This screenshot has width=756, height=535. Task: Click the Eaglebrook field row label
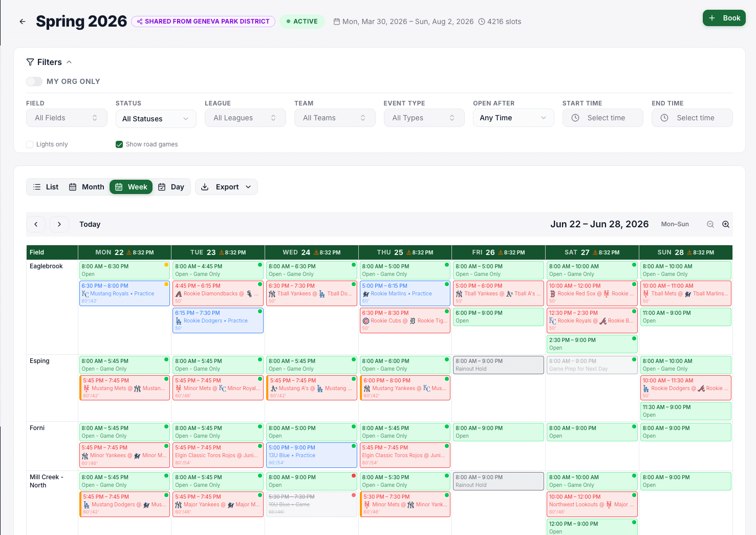46,266
